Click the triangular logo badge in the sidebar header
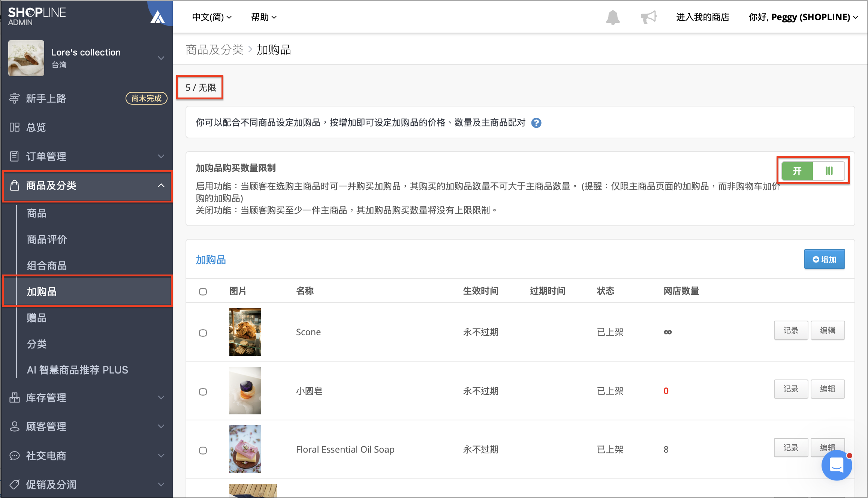The width and height of the screenshot is (868, 498). coord(158,16)
